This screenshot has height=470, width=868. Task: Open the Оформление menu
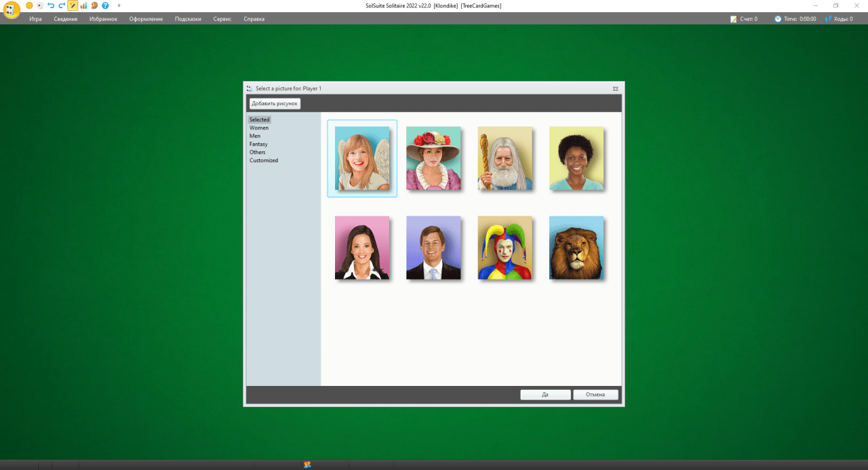tap(146, 19)
